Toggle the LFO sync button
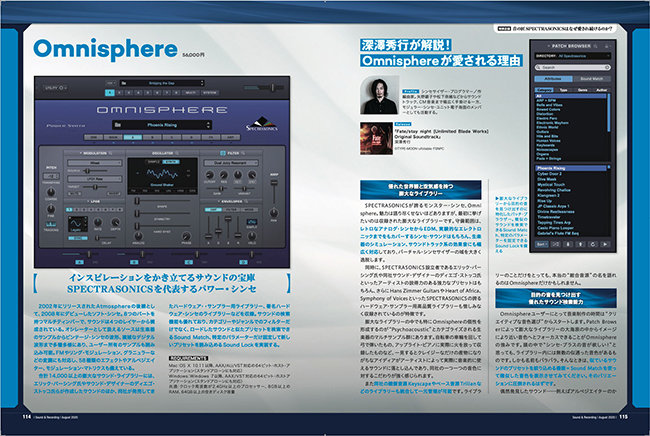The image size is (650, 436). 78,238
